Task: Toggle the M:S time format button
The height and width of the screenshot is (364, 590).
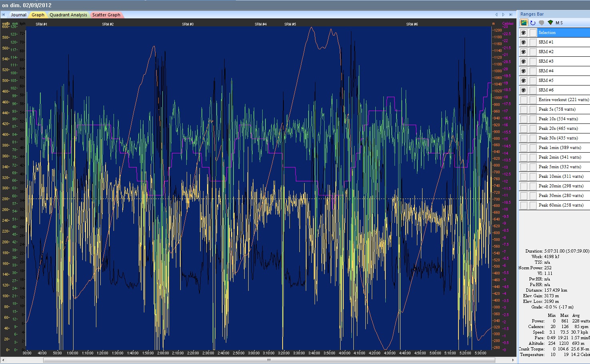Action: click(559, 23)
